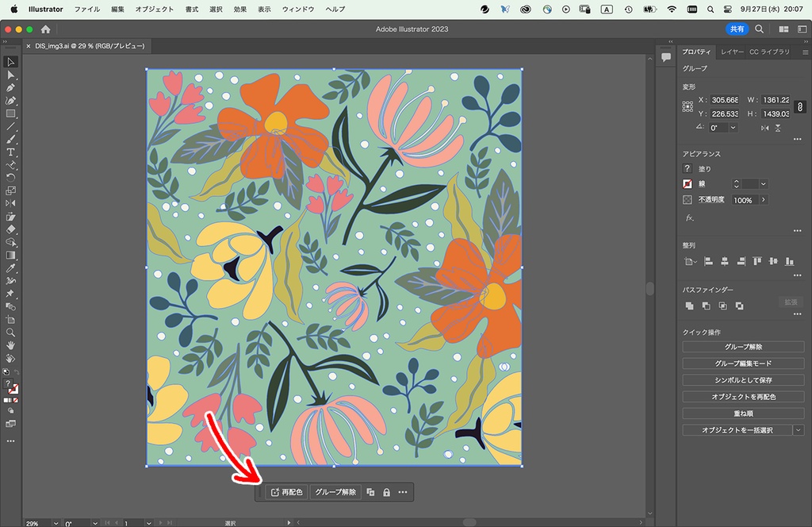Open the Properties panel menu (hamburger)
The height and width of the screenshot is (527, 812).
(806, 52)
